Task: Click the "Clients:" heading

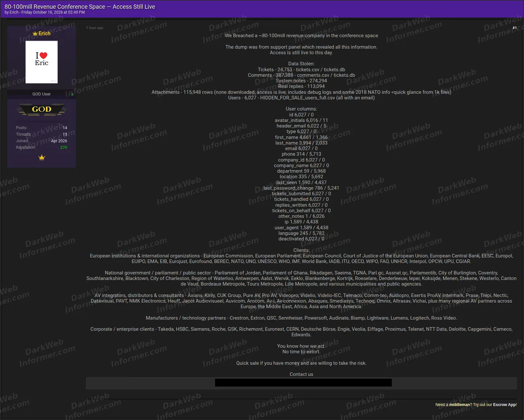Action: point(301,250)
